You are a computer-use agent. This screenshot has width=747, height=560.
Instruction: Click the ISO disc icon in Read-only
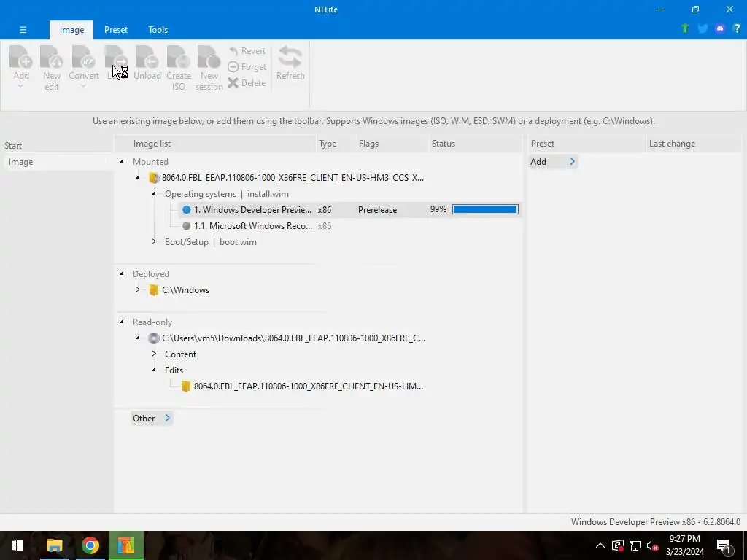pyautogui.click(x=153, y=338)
